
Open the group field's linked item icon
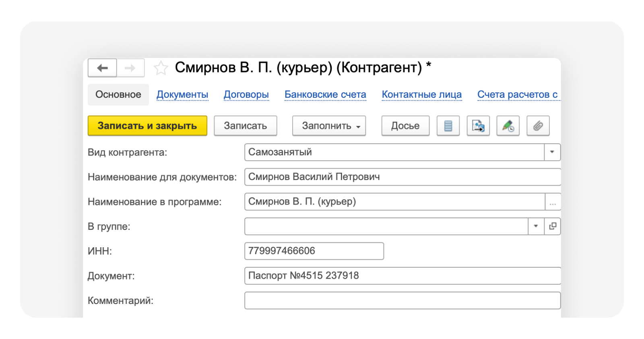tap(553, 226)
